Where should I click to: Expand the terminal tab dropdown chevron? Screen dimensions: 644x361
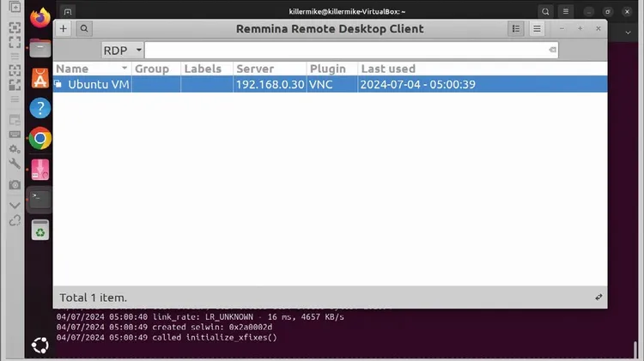628,33
